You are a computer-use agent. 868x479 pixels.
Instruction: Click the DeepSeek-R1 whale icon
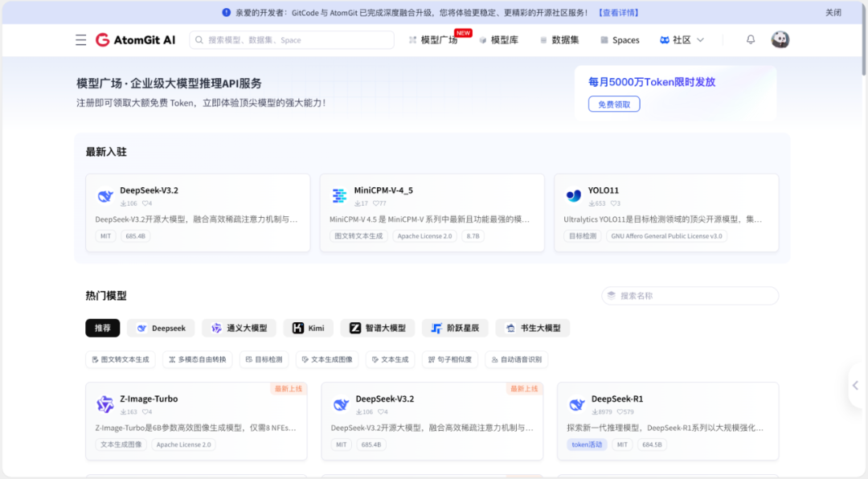click(x=577, y=404)
